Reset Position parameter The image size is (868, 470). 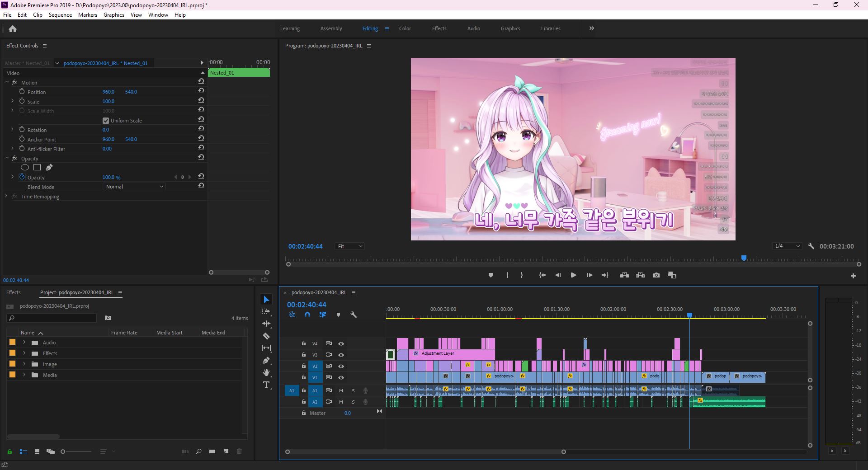click(201, 91)
